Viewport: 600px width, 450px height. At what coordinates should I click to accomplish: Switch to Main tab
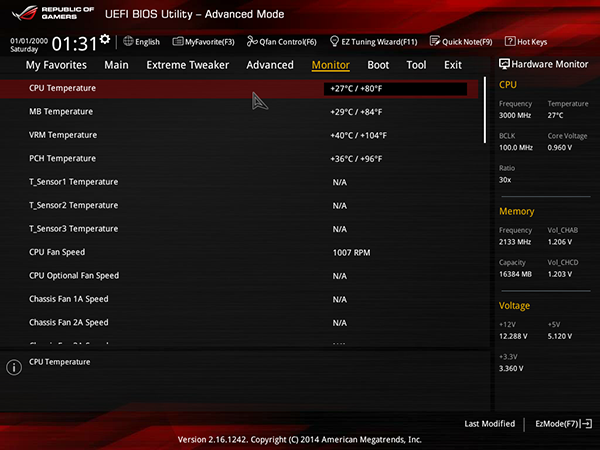pyautogui.click(x=117, y=65)
